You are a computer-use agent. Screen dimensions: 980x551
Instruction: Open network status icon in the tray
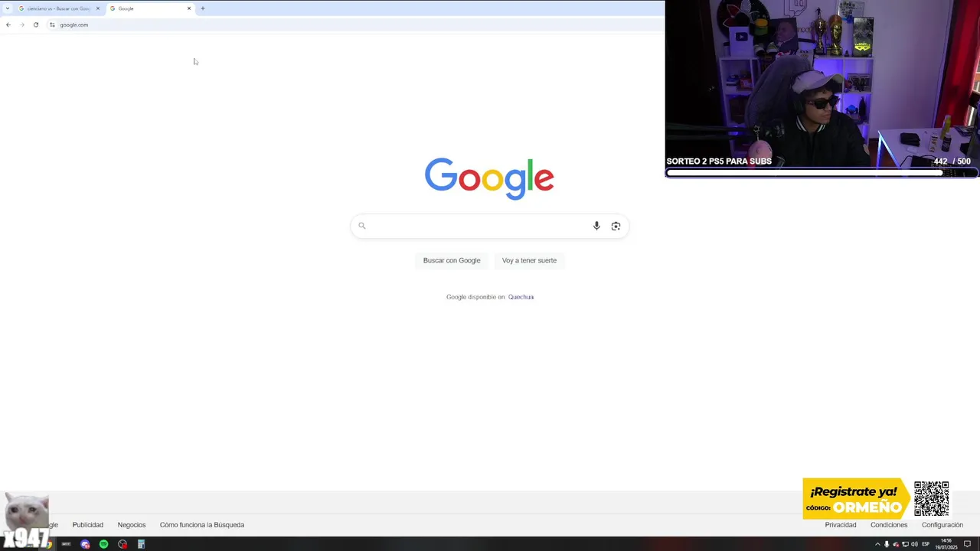[x=905, y=544]
